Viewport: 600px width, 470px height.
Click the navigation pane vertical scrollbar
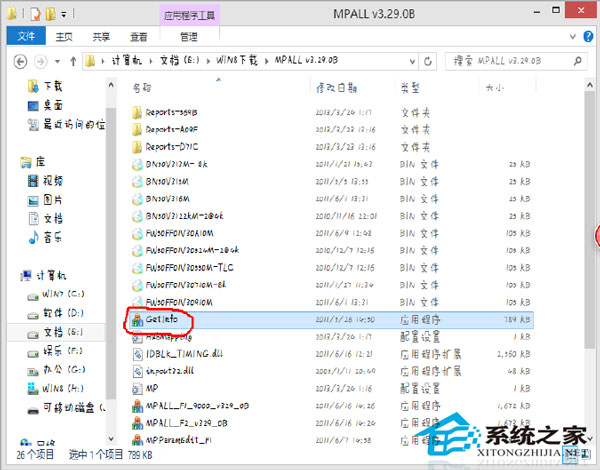coord(111,253)
